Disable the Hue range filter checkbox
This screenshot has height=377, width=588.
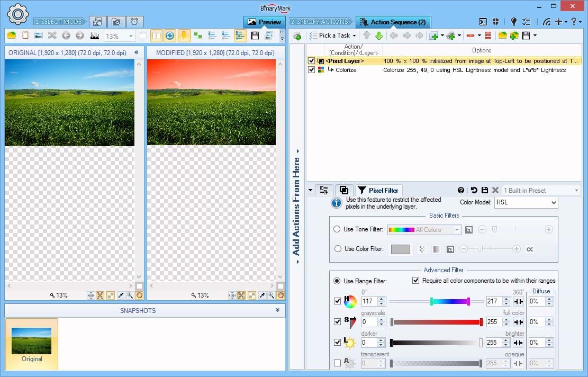[337, 301]
